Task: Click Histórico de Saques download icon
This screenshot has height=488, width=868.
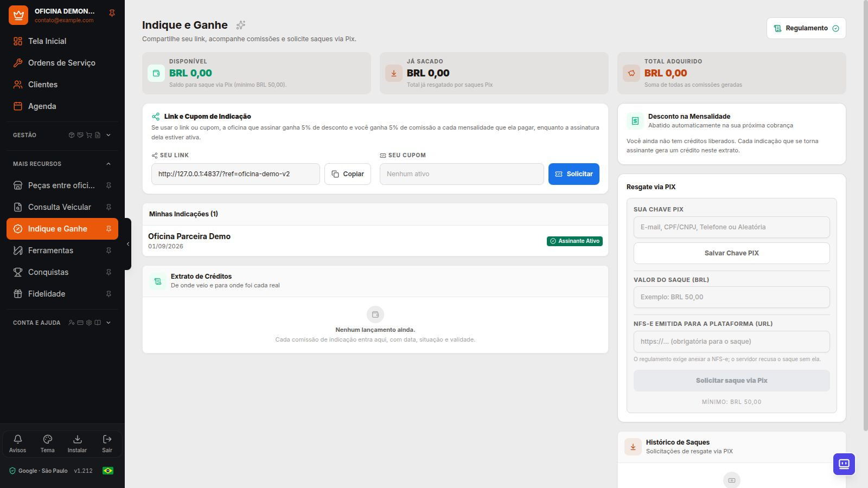Action: [x=633, y=447]
